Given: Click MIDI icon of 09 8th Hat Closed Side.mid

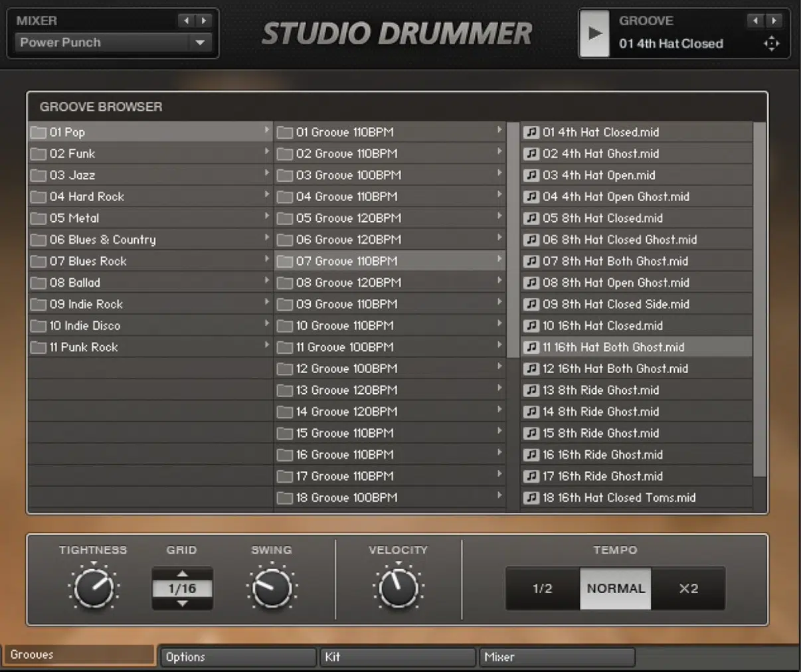Looking at the screenshot, I should click(x=531, y=304).
